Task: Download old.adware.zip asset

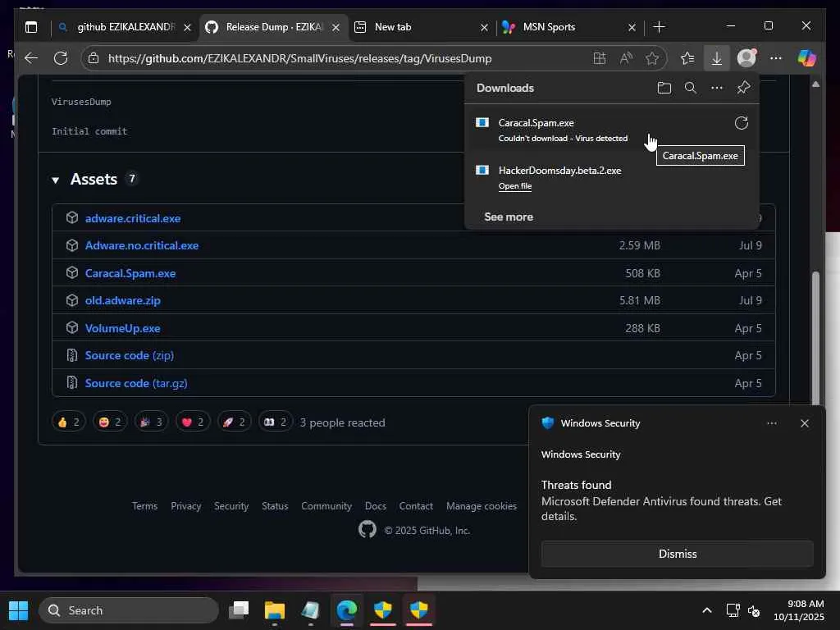Action: [x=123, y=300]
